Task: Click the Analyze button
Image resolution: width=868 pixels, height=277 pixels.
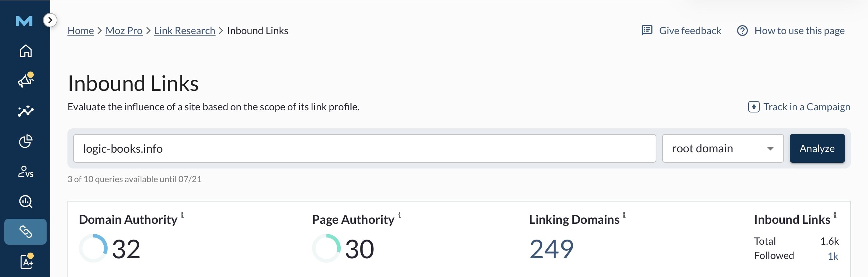Action: 817,148
